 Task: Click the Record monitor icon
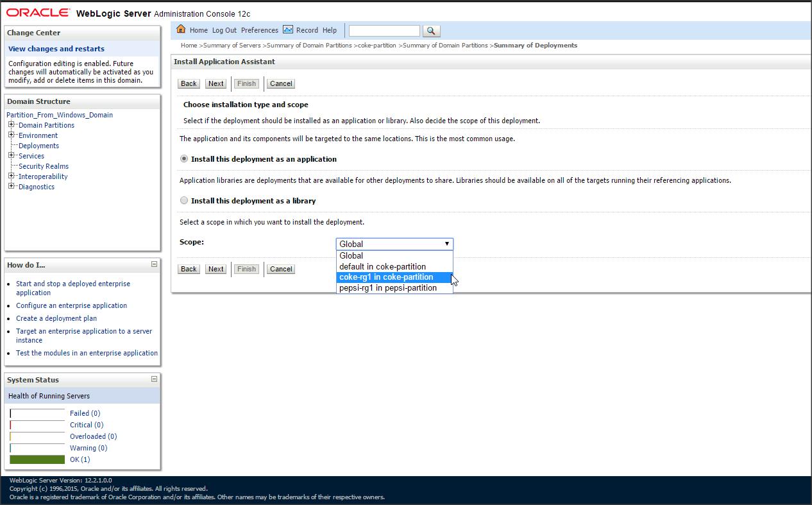[x=288, y=30]
